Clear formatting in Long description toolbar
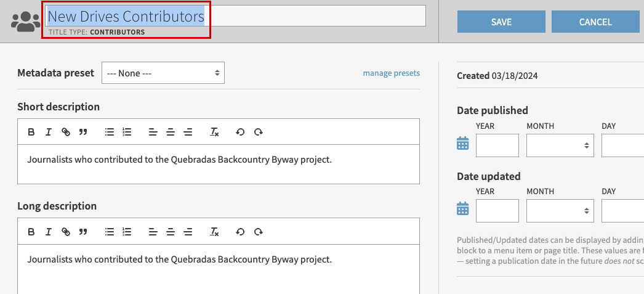Viewport: 644px width, 294px height. point(214,232)
